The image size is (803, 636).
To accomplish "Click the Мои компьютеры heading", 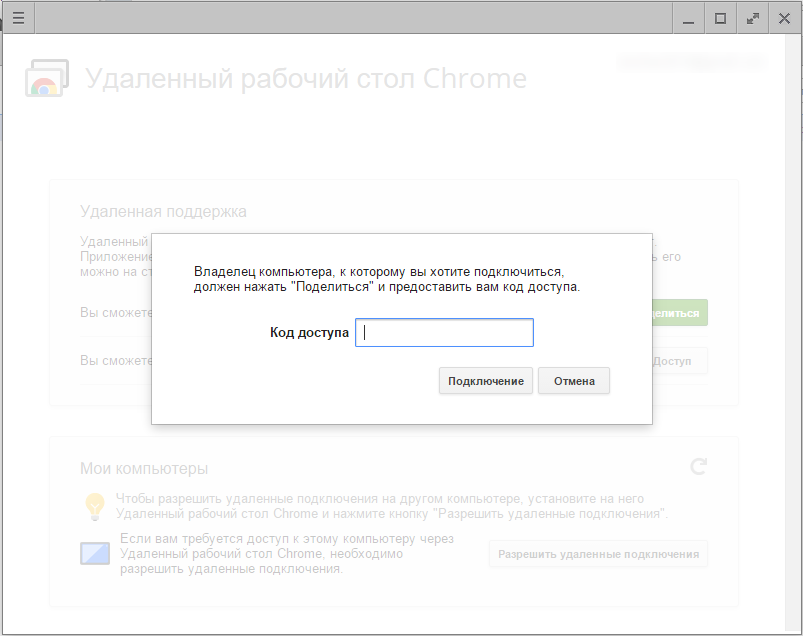I will pyautogui.click(x=144, y=469).
